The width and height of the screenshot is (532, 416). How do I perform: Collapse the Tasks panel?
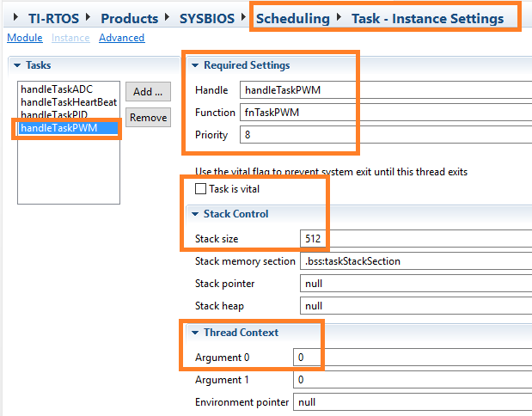[16, 65]
